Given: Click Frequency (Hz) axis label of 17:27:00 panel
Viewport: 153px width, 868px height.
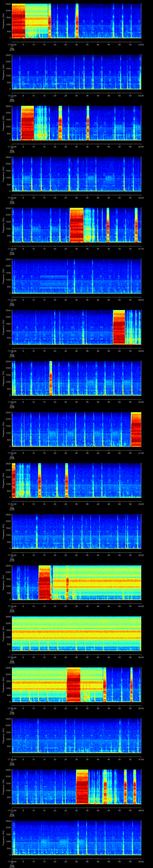Looking at the screenshot, I should (3, 276).
